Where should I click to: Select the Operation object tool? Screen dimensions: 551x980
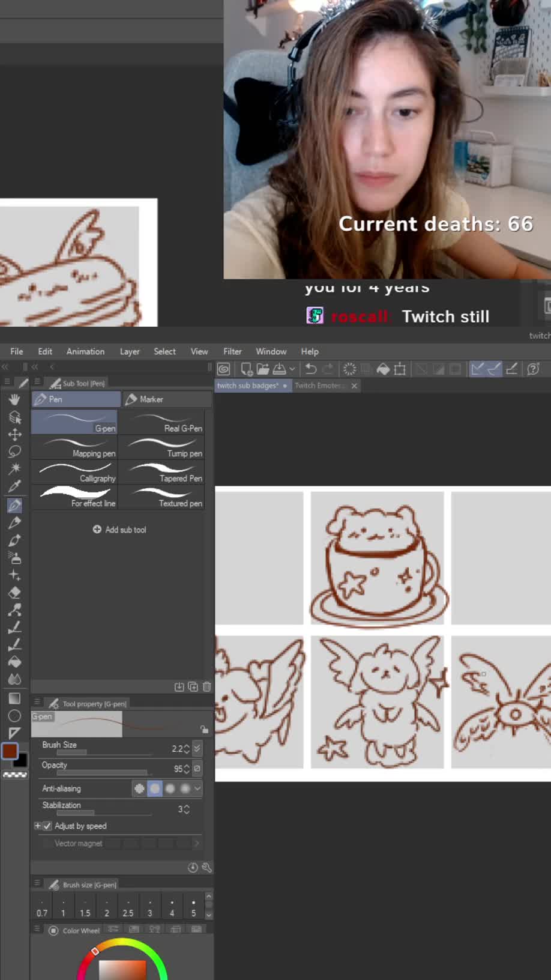point(15,417)
